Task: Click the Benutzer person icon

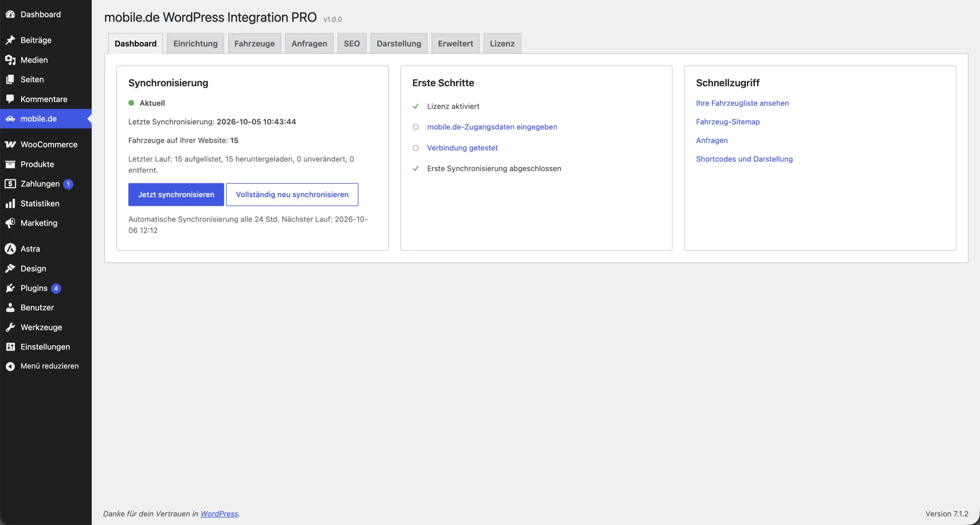Action: click(x=10, y=308)
